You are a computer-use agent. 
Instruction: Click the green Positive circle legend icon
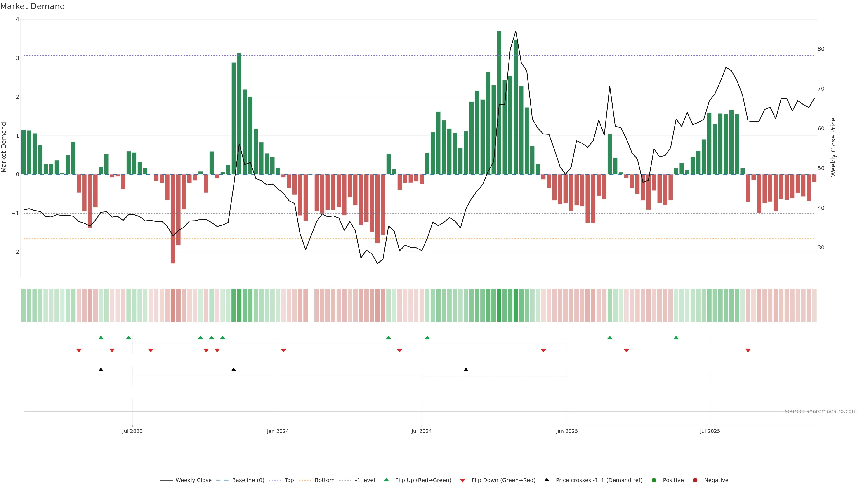coord(654,480)
